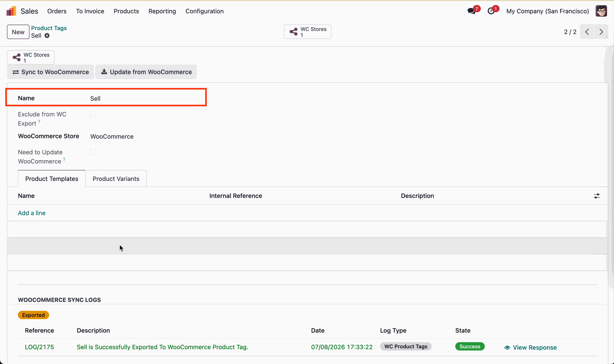Click Update from WooCommerce button
Viewport: 614px width, 364px height.
tap(146, 72)
